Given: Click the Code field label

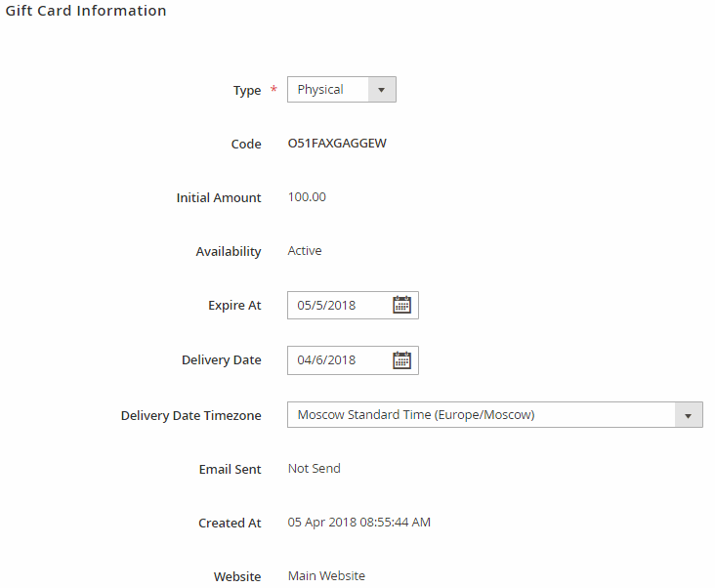Looking at the screenshot, I should (246, 144).
